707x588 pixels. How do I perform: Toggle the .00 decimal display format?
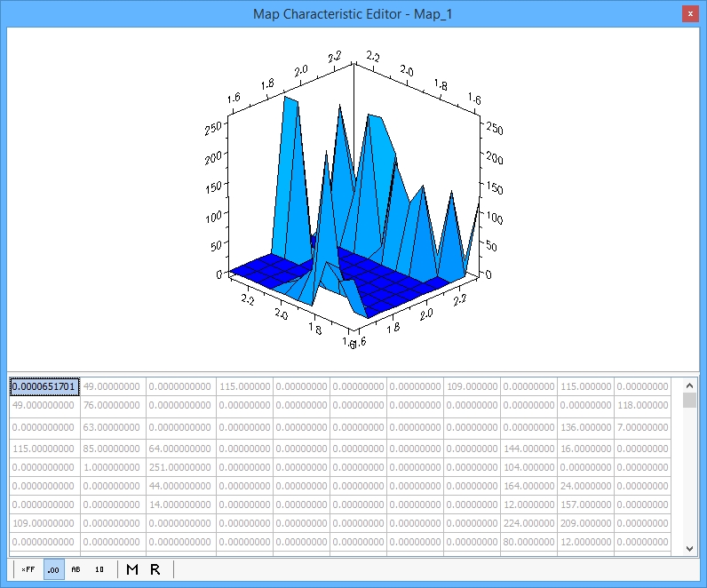tap(53, 569)
